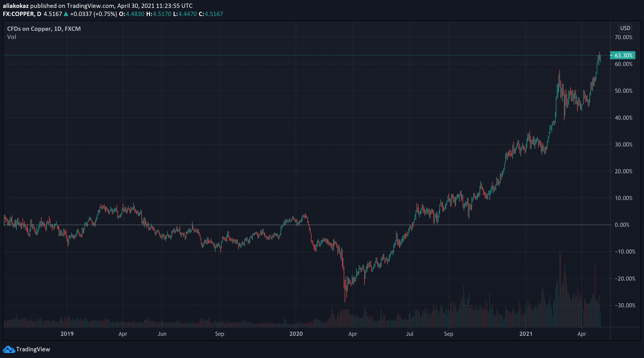Click the open value O:4.4830
The width and height of the screenshot is (644, 358).
pyautogui.click(x=132, y=14)
